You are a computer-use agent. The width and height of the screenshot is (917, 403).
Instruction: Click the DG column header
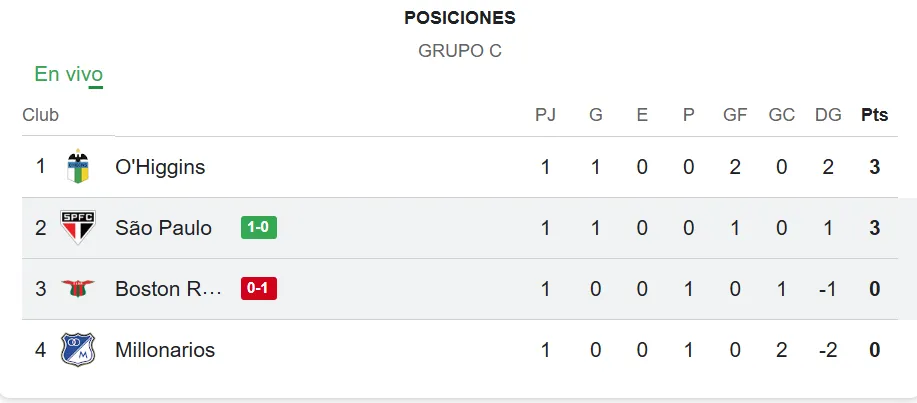coord(828,115)
